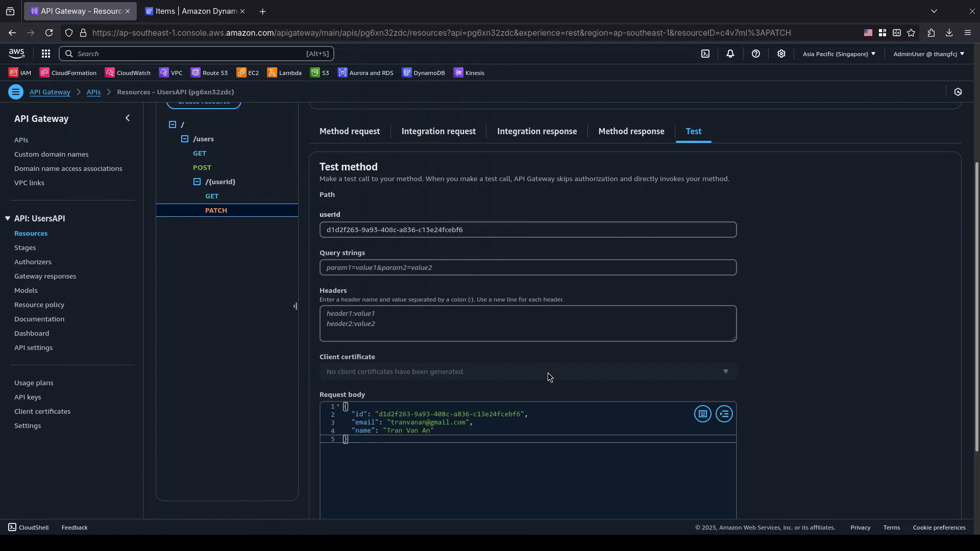Select the POST method under /users
Viewport: 980px width, 551px height.
pyautogui.click(x=202, y=167)
